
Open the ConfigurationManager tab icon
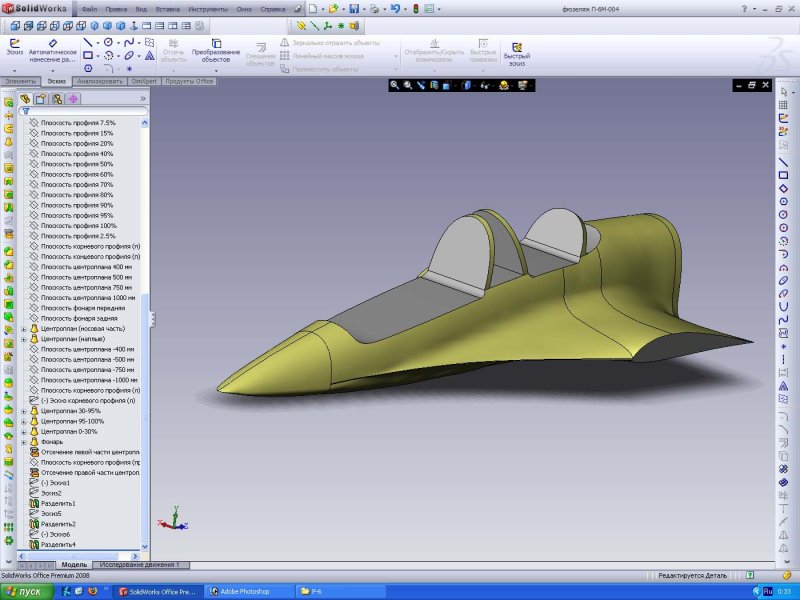click(x=57, y=98)
